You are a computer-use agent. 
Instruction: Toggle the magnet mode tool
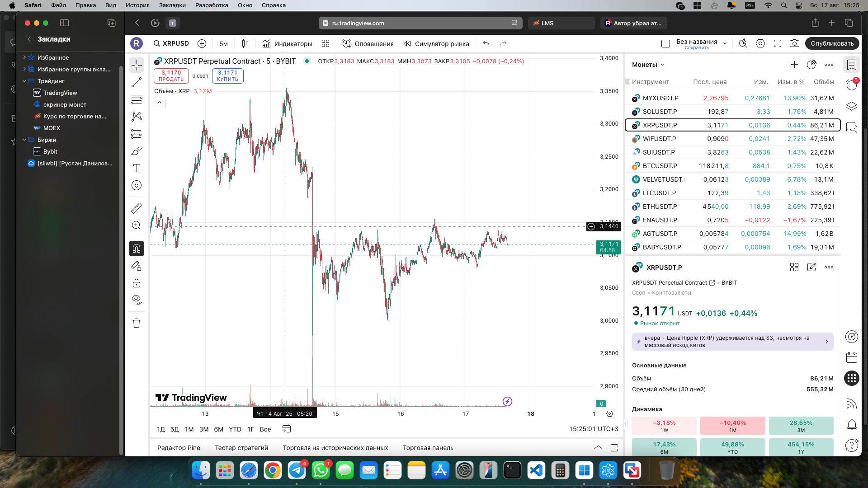[137, 249]
